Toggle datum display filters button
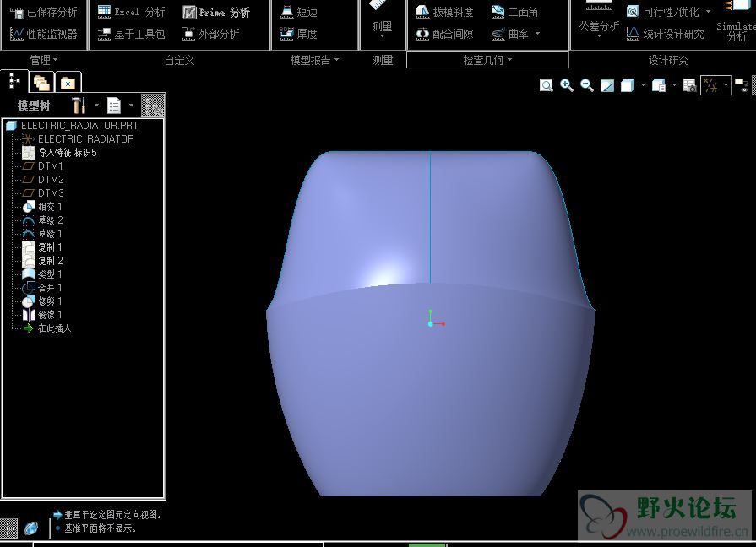This screenshot has height=547, width=756. [710, 86]
